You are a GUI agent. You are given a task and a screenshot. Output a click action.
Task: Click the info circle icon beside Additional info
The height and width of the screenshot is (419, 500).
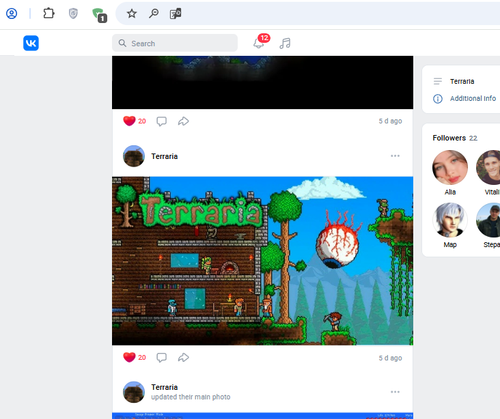(438, 99)
